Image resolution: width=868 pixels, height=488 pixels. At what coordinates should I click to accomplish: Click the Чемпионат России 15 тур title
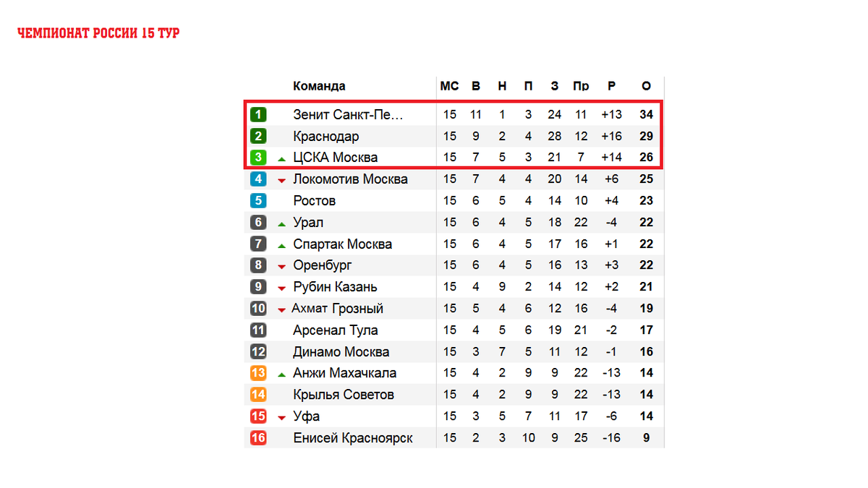pyautogui.click(x=98, y=33)
